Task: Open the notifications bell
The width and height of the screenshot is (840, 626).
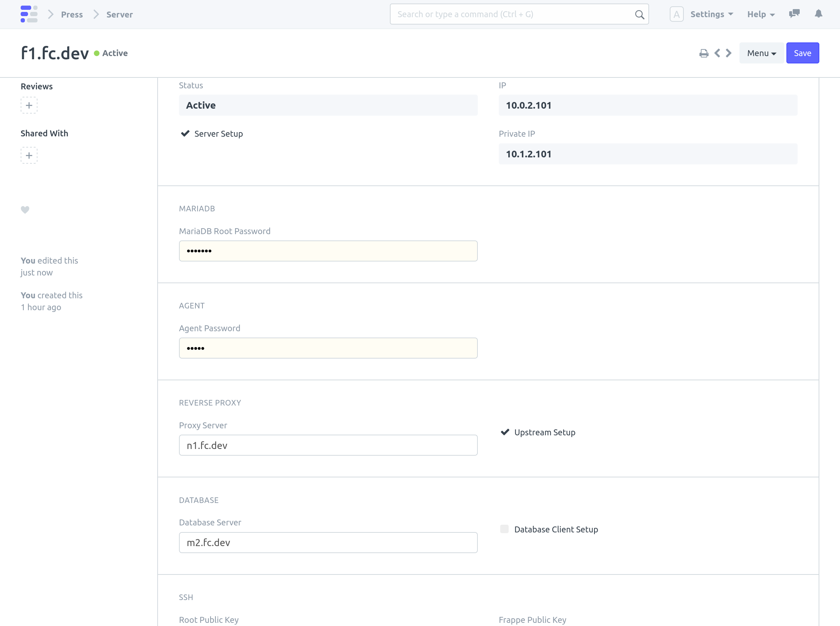Action: click(x=818, y=14)
